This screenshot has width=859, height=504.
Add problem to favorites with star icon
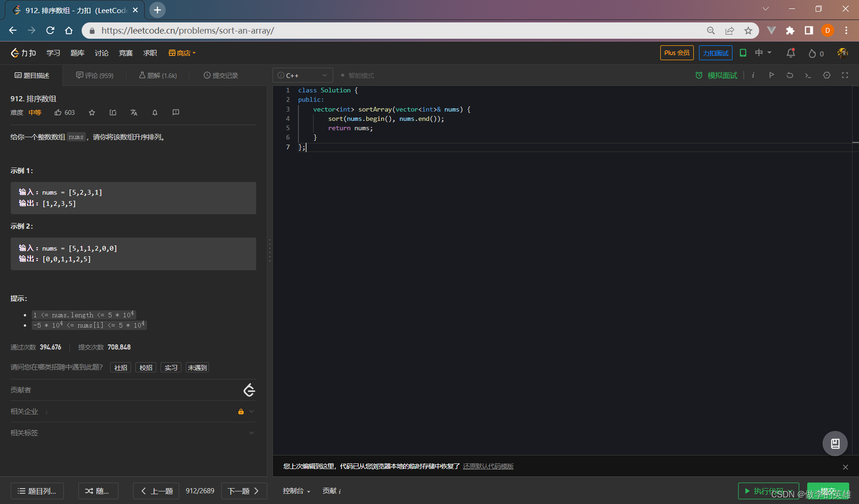[x=92, y=112]
